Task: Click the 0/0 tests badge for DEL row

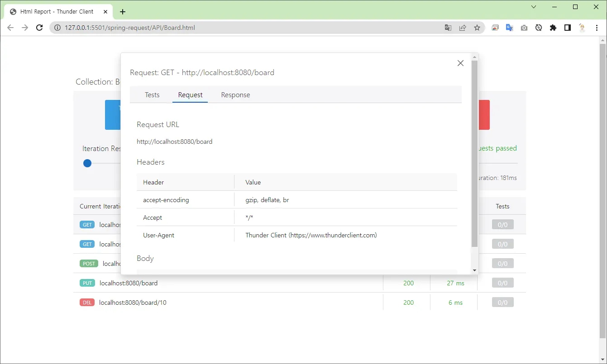Action: [x=502, y=303]
